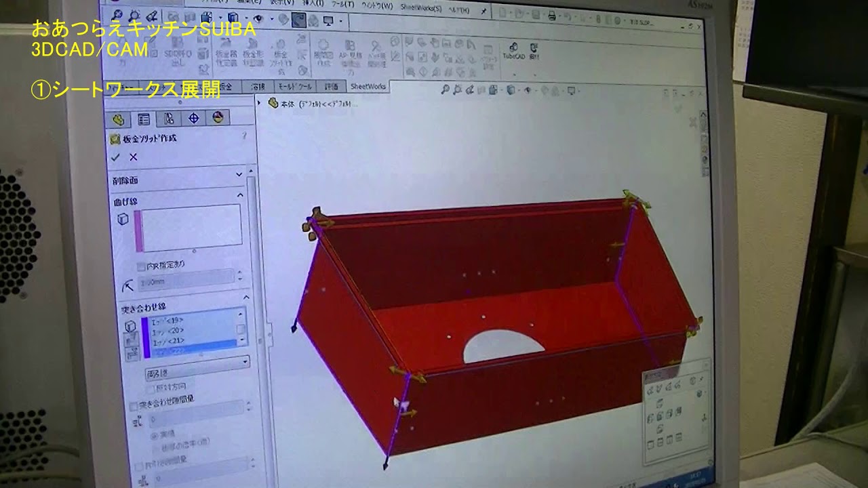Switch to DisplayManager color-ball tab icon

218,118
